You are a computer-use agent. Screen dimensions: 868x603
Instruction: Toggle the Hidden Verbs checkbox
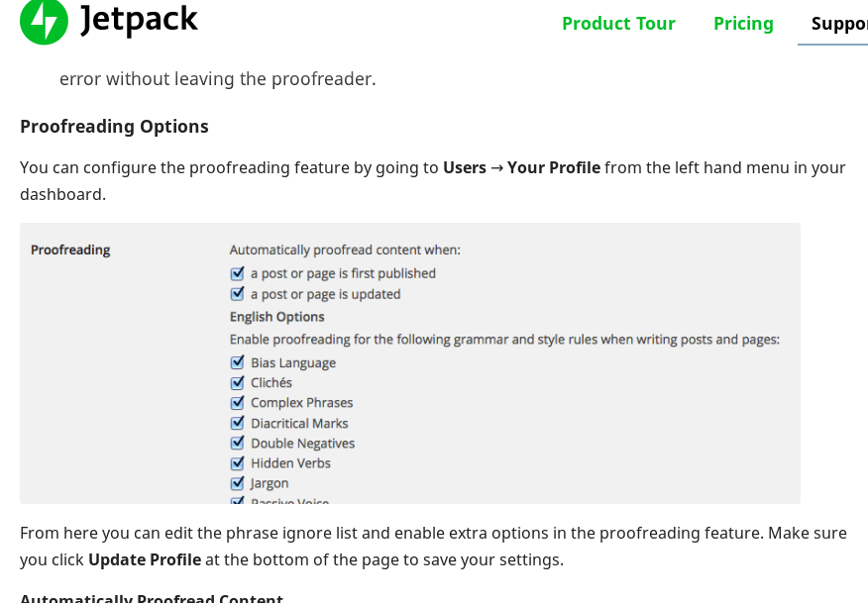pyautogui.click(x=237, y=463)
